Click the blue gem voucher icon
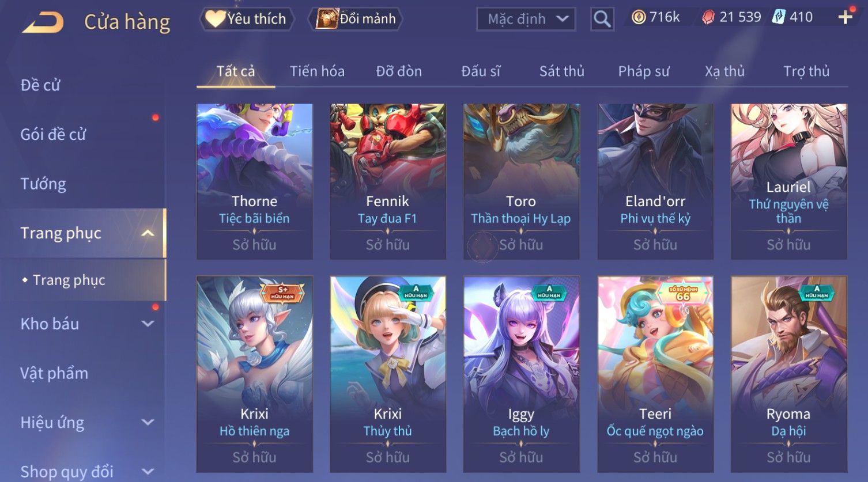Image resolution: width=868 pixels, height=482 pixels. pyautogui.click(x=779, y=17)
